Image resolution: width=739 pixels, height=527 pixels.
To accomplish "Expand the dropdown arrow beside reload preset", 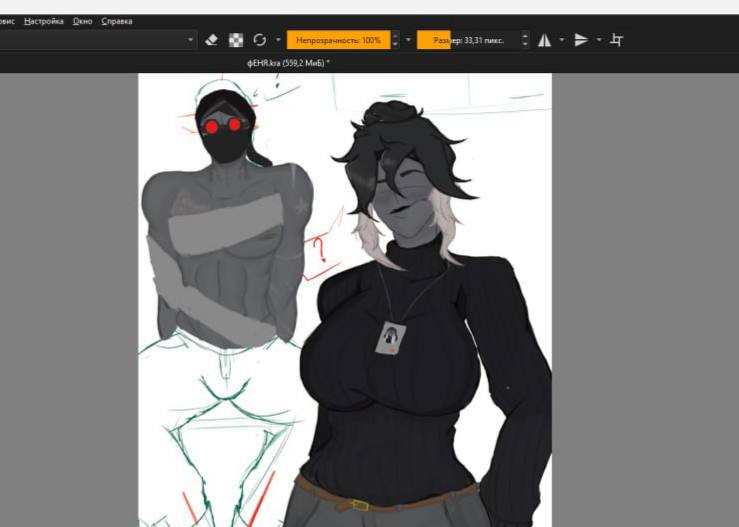I will pyautogui.click(x=278, y=40).
